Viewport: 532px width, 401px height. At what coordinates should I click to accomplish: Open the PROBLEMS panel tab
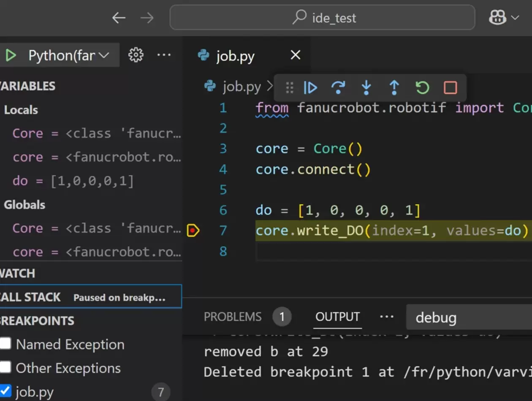pyautogui.click(x=233, y=317)
